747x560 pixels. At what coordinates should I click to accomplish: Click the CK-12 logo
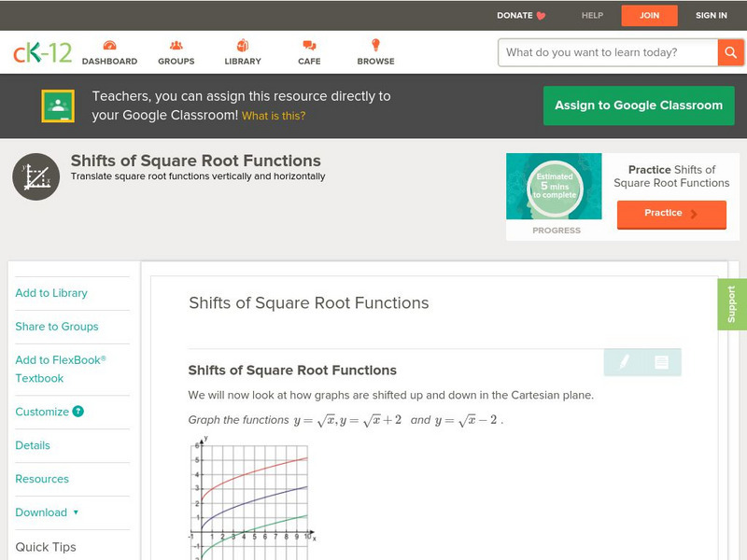click(43, 53)
